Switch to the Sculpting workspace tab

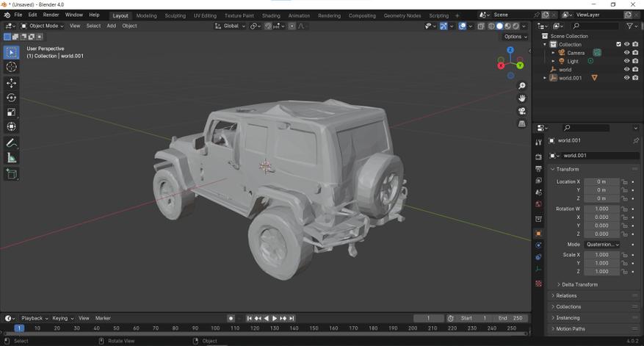point(175,15)
